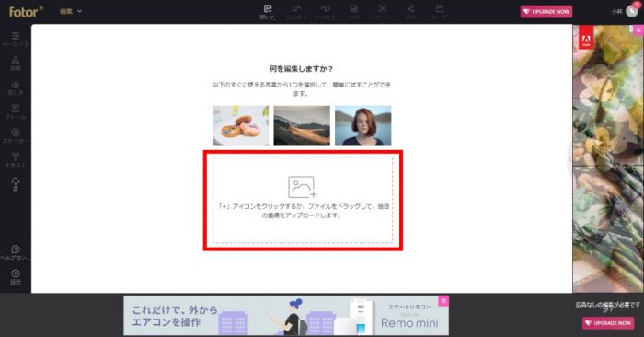Collapse the right panel handle arrow
This screenshot has width=644, height=337.
tap(569, 159)
